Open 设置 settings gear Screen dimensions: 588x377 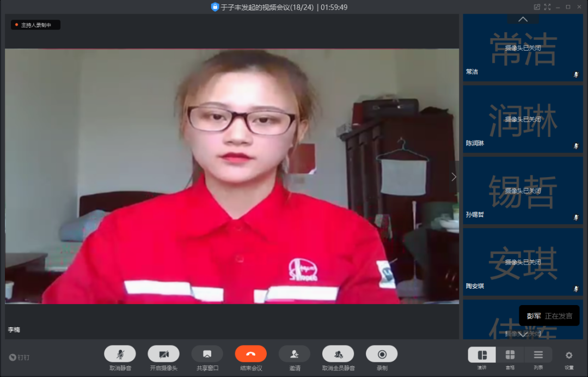569,355
